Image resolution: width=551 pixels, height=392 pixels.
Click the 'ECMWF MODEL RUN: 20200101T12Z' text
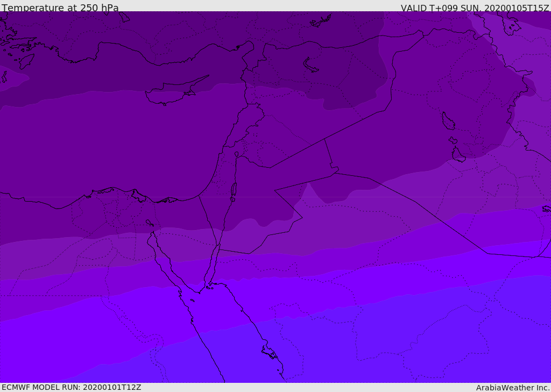click(x=72, y=387)
